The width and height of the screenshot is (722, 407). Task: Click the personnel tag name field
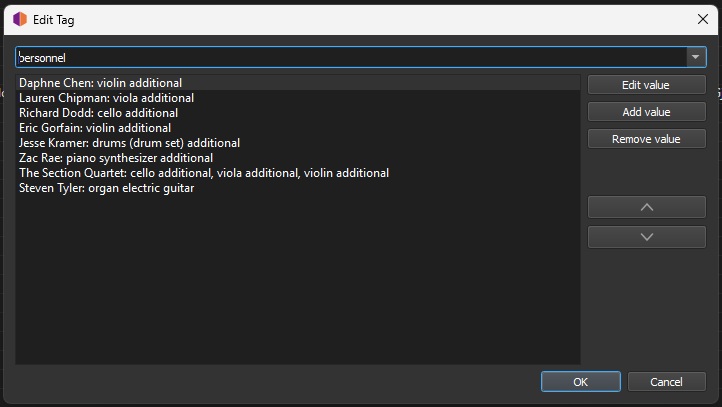(350, 57)
